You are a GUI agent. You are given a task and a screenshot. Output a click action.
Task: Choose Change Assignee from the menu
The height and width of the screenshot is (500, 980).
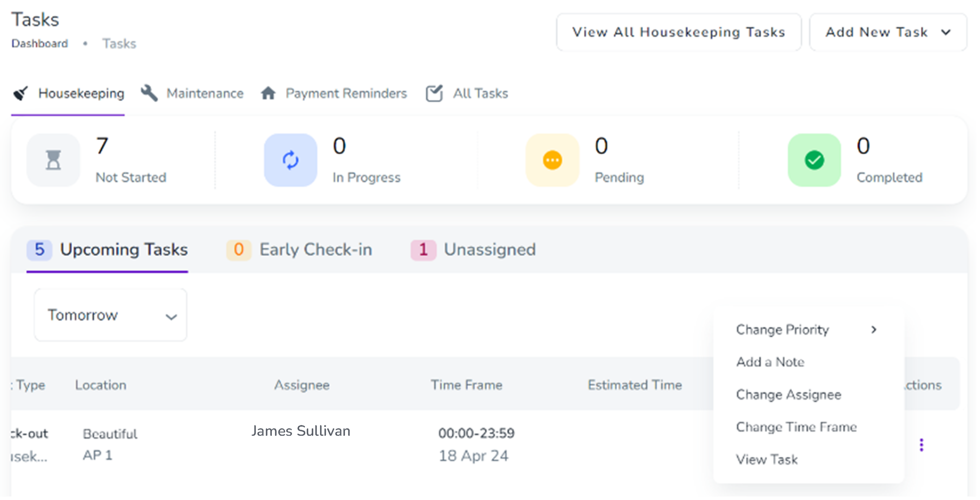pyautogui.click(x=789, y=395)
